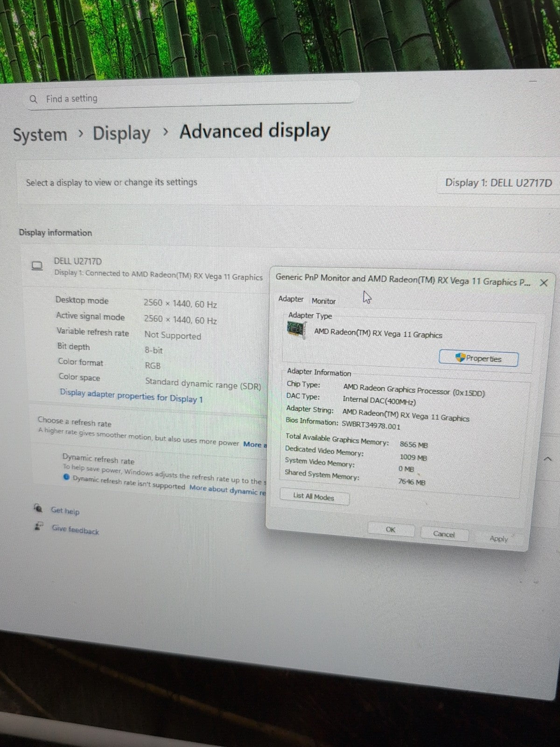Select the Active signal mode value

[x=180, y=320]
